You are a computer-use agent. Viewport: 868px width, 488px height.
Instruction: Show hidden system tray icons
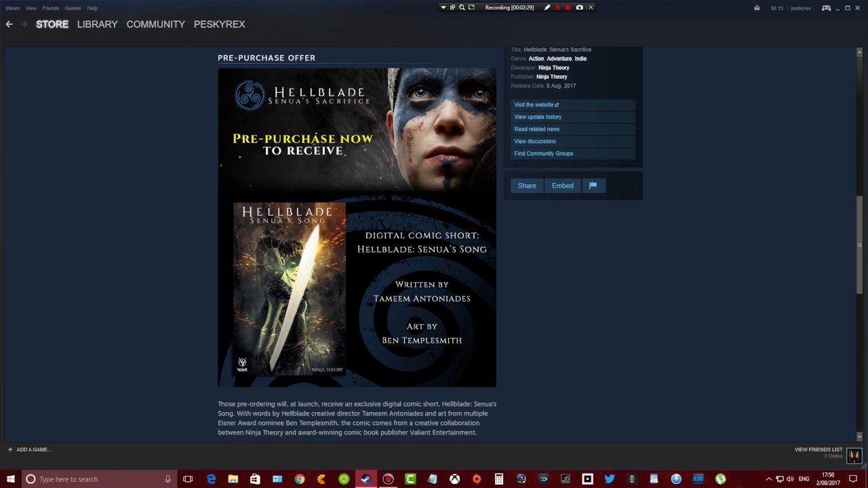click(768, 479)
